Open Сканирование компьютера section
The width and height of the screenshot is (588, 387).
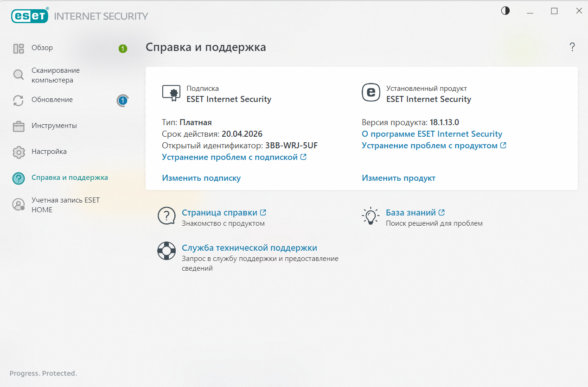pyautogui.click(x=56, y=75)
